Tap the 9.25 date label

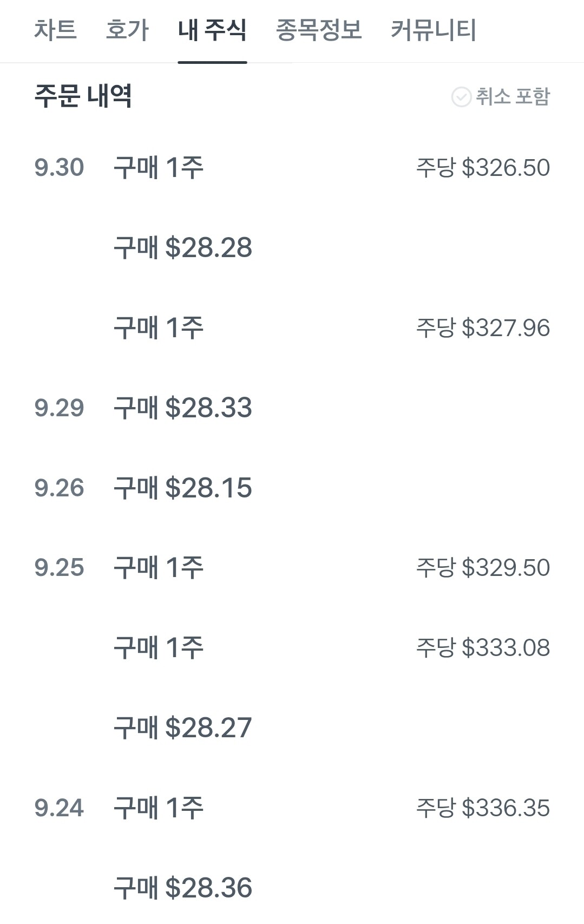pos(59,568)
